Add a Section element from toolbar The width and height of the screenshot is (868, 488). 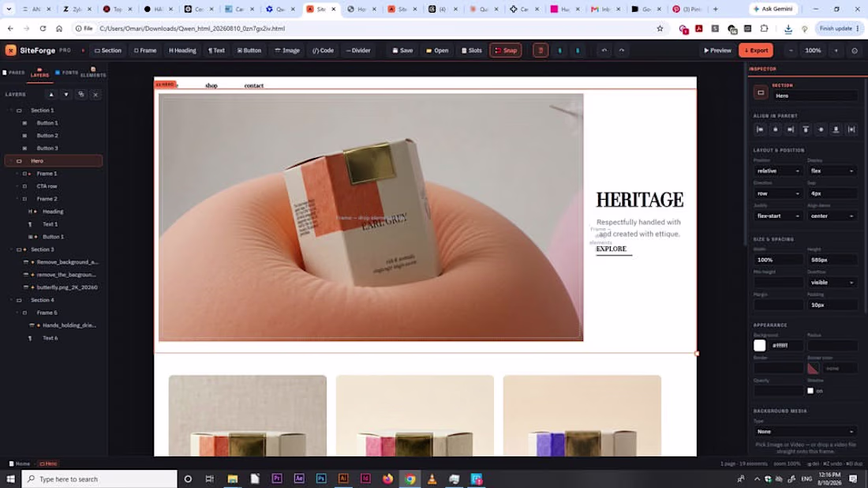(x=108, y=51)
